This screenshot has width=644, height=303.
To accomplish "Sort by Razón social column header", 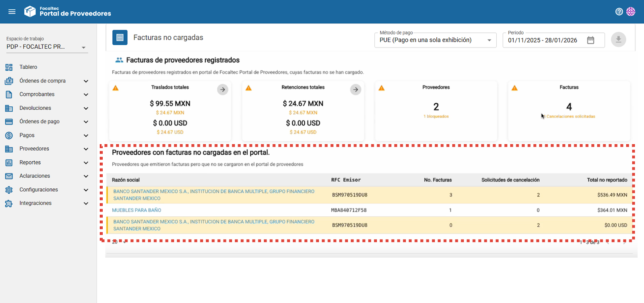I will point(126,180).
